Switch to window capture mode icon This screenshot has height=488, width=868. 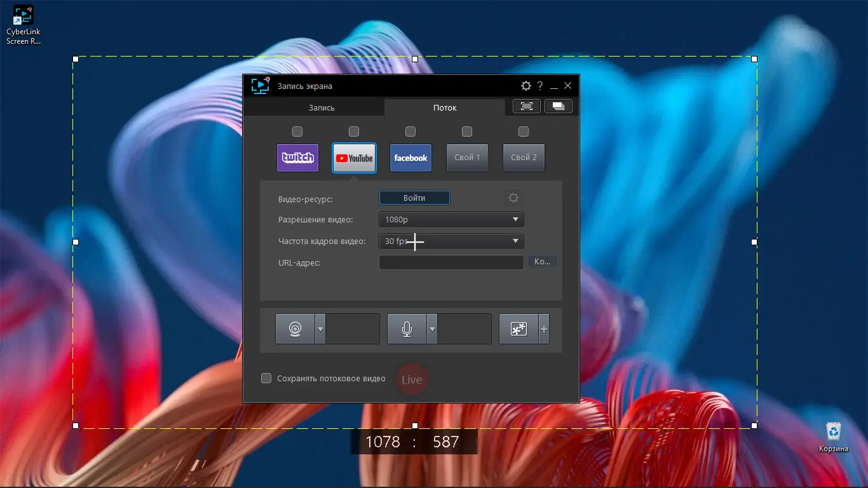(559, 106)
